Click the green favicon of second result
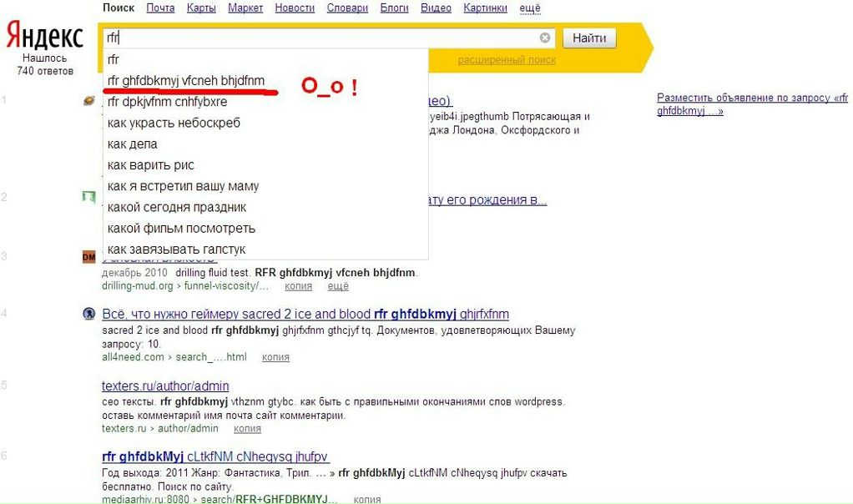 (x=89, y=197)
